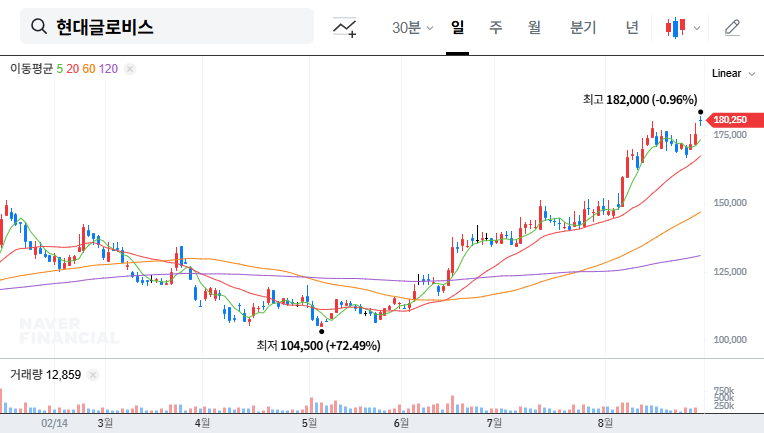Viewport: 764px width, 433px height.
Task: Click the 8월 axis label
Action: coord(605,423)
